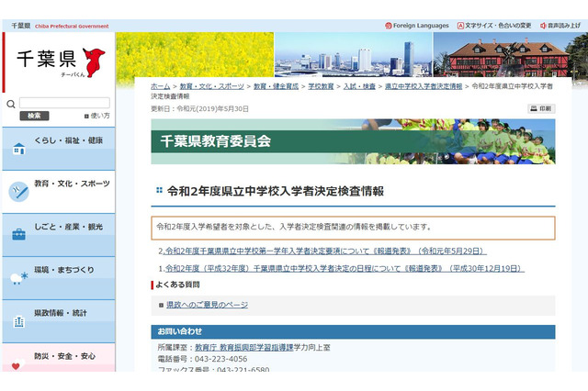
Task: Click the heart icon for 防災・安全・安心
Action: click(x=17, y=364)
